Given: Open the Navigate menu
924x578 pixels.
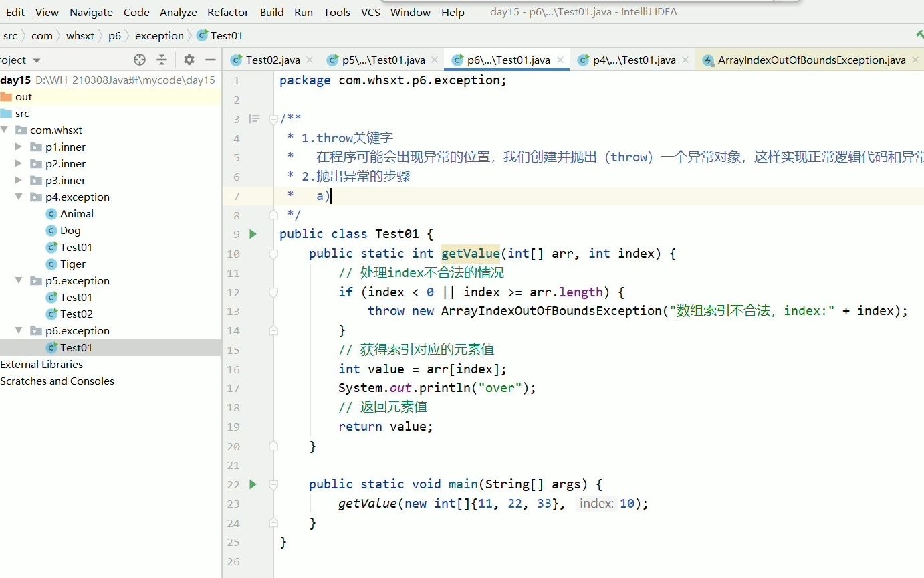Looking at the screenshot, I should pos(91,12).
